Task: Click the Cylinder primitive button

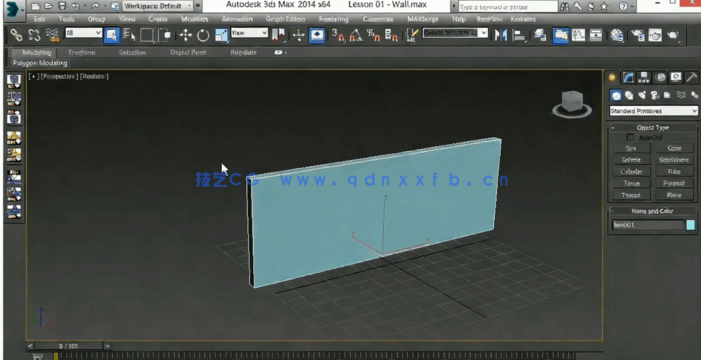Action: [631, 172]
